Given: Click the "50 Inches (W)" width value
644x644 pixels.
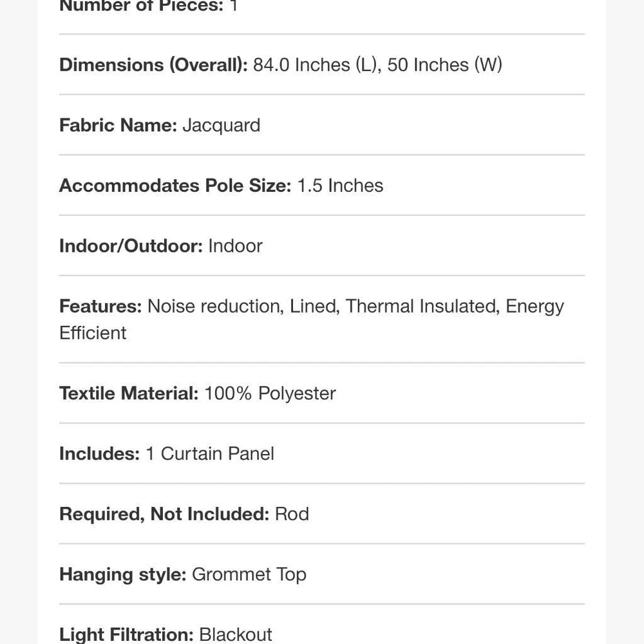Looking at the screenshot, I should [x=444, y=65].
